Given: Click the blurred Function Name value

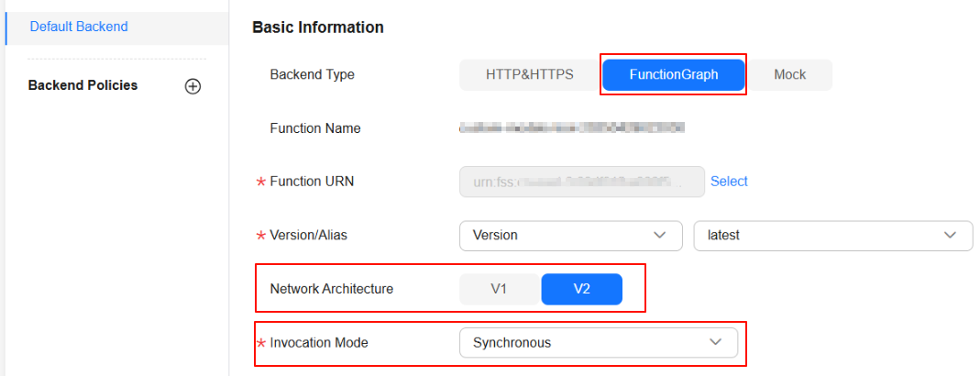Looking at the screenshot, I should (572, 128).
